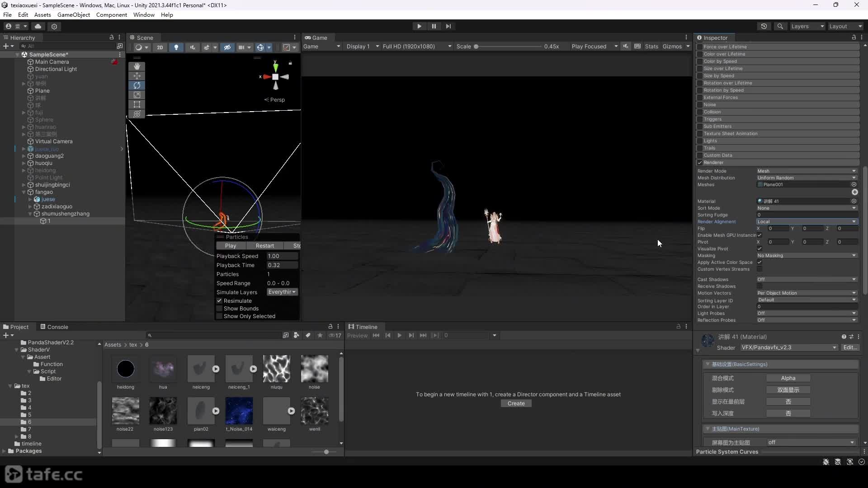Enable the Trails particle module checkbox
The height and width of the screenshot is (488, 868).
[x=700, y=148]
